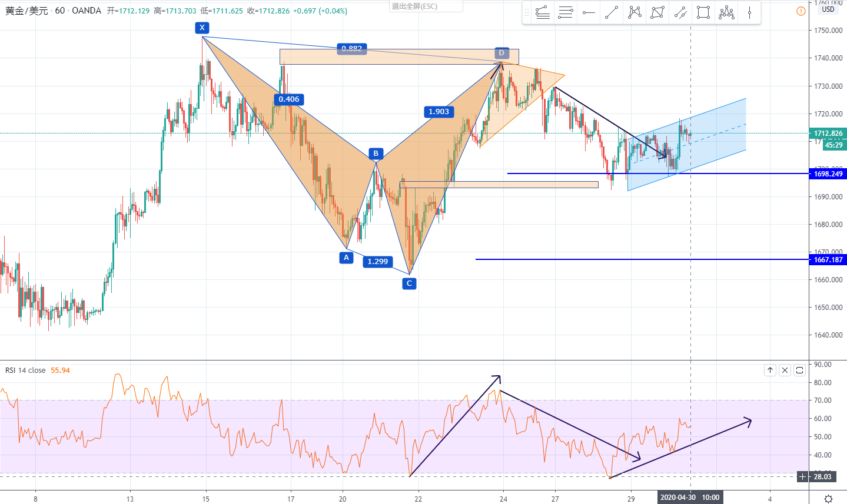Click the 2020-04-30 10:00 timestamp marker

[690, 497]
